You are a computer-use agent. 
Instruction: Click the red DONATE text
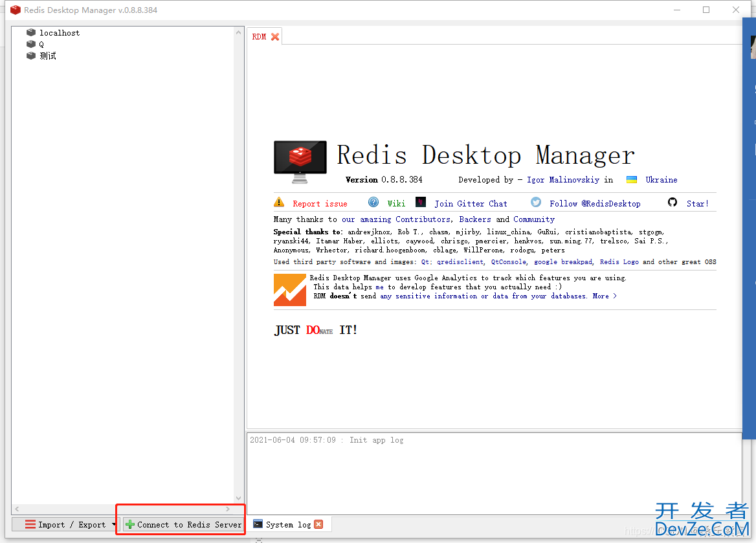[x=319, y=330]
